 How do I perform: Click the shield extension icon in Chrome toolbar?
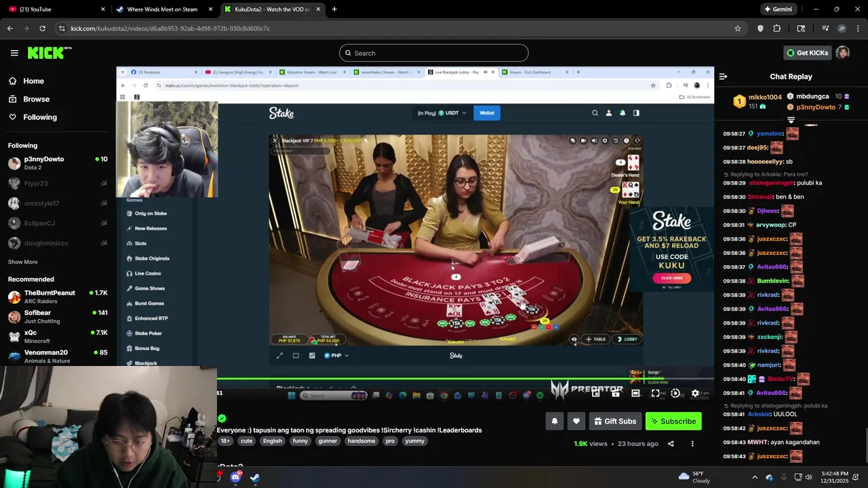click(x=760, y=28)
